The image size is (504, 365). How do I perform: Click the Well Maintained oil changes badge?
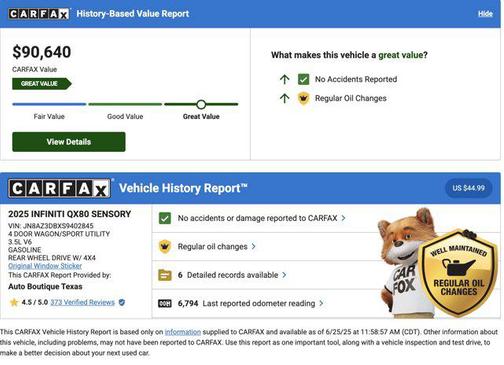pos(458,273)
